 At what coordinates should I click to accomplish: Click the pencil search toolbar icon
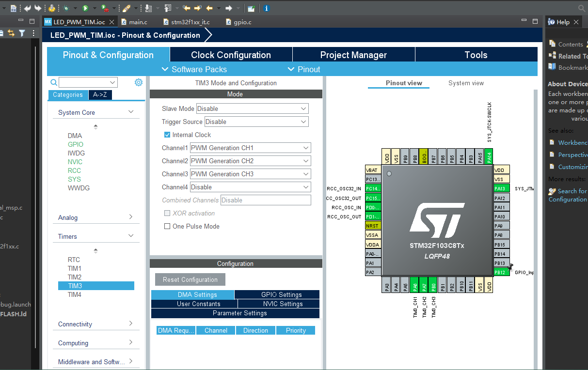click(x=126, y=8)
